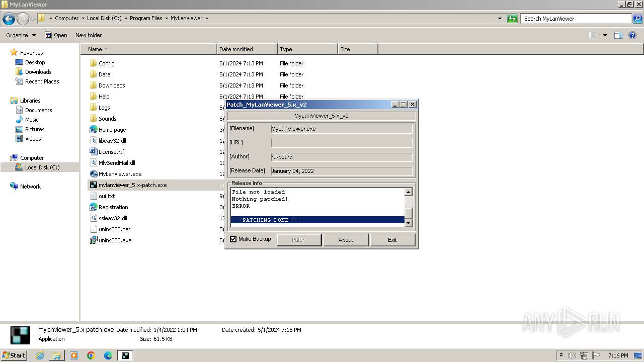This screenshot has width=644, height=362.
Task: Select Network in the navigation pane
Action: (30, 187)
